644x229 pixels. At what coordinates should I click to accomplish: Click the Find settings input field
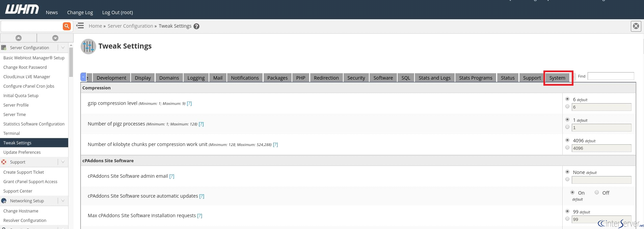point(611,76)
